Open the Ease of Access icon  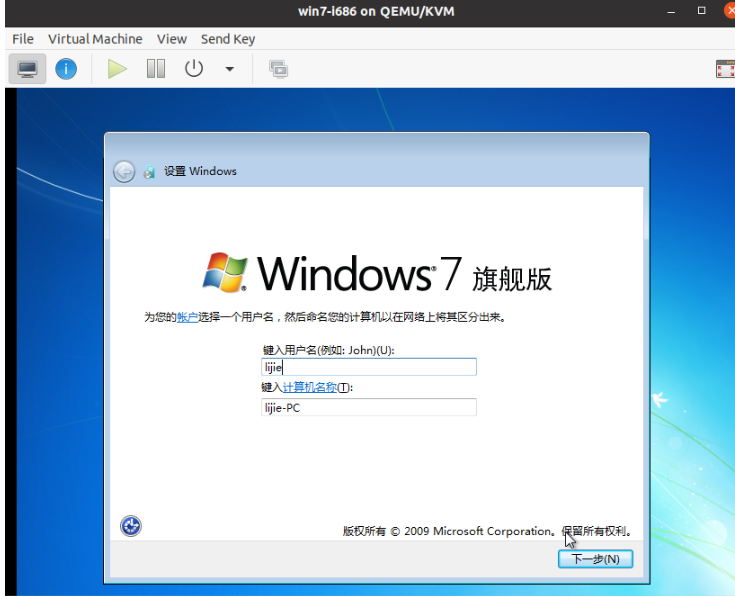pos(131,526)
